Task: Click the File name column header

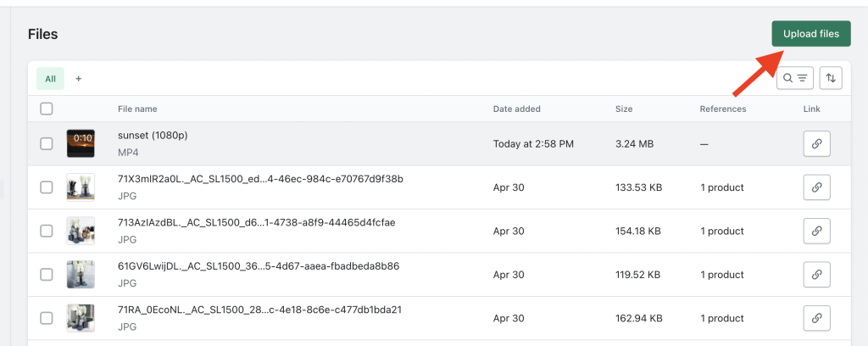Action: point(137,109)
